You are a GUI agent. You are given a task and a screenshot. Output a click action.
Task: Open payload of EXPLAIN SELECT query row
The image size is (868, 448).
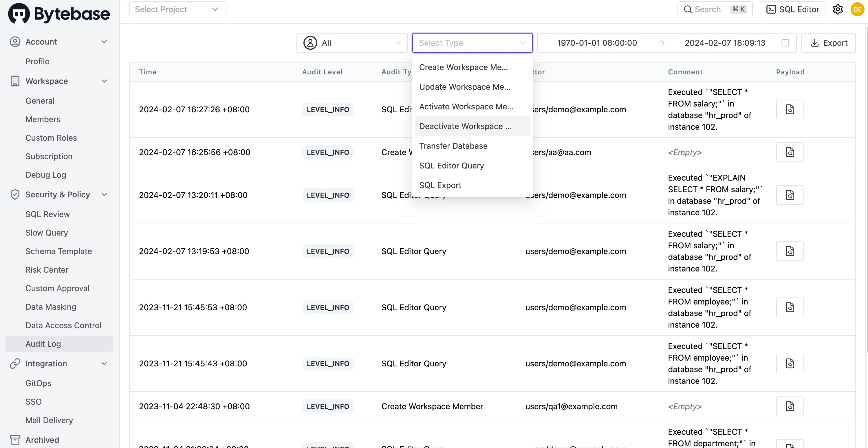point(790,195)
